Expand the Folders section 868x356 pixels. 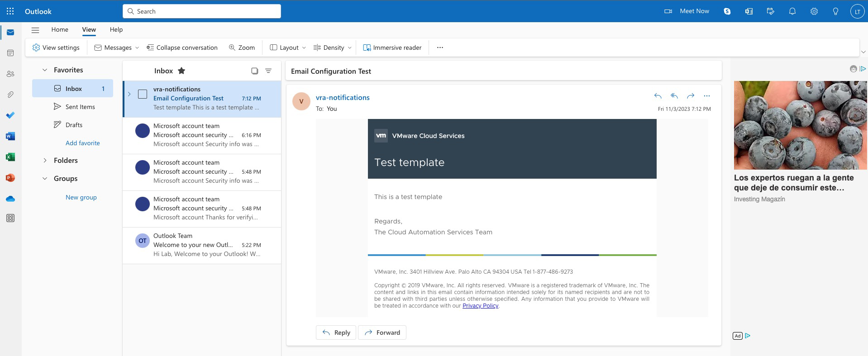point(45,161)
